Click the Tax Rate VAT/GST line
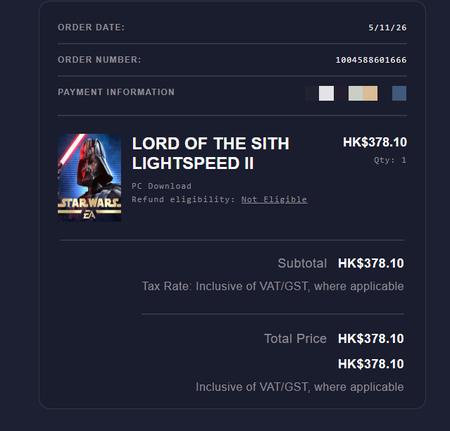Image resolution: width=450 pixels, height=431 pixels. pyautogui.click(x=273, y=286)
